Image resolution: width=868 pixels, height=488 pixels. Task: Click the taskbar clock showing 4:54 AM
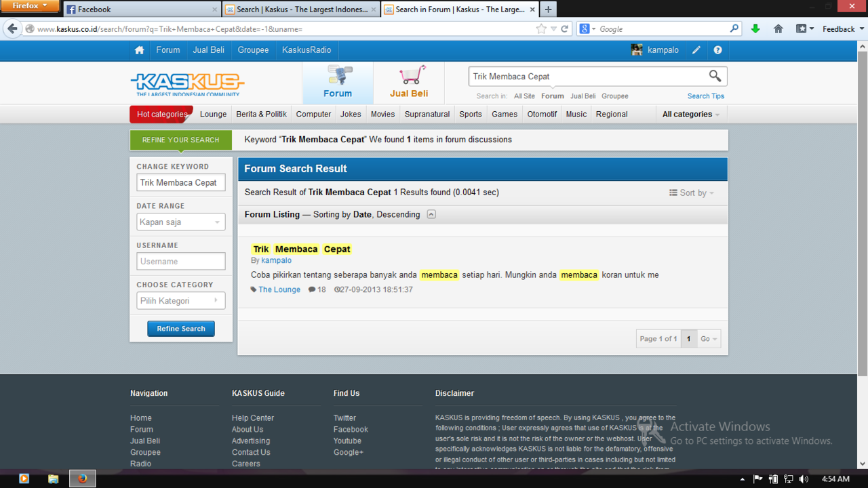(835, 479)
